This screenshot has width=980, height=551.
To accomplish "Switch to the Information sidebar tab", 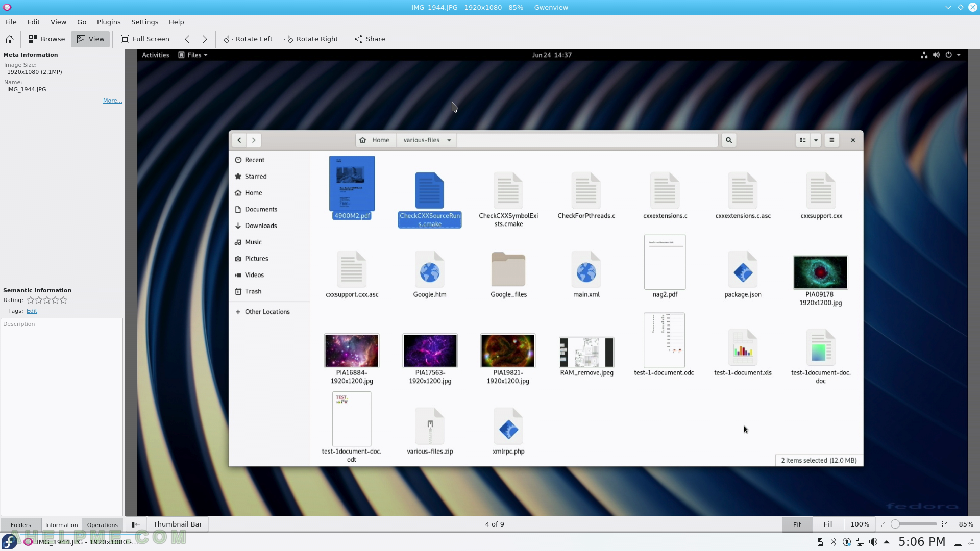I will tap(61, 525).
